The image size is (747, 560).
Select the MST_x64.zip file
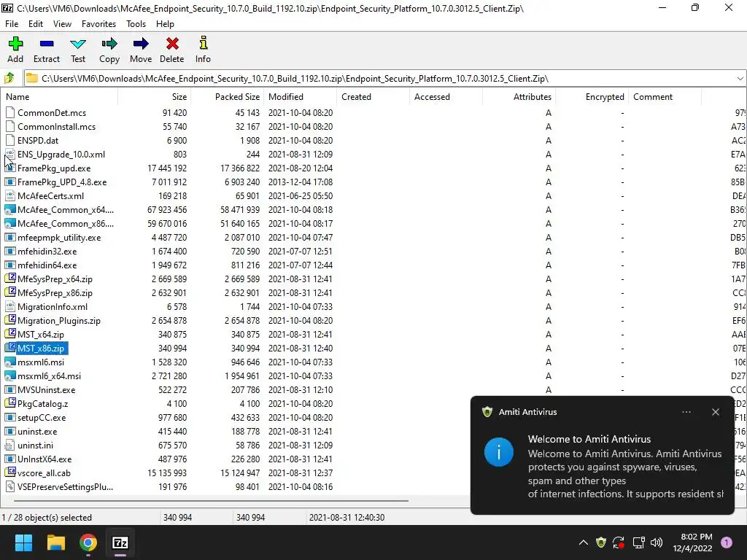coord(41,334)
